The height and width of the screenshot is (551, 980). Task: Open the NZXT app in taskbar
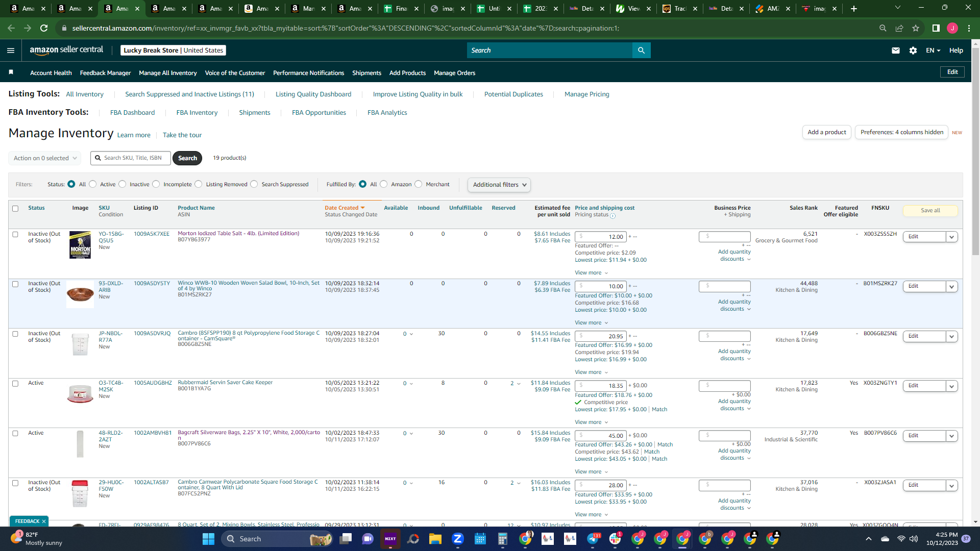390,539
